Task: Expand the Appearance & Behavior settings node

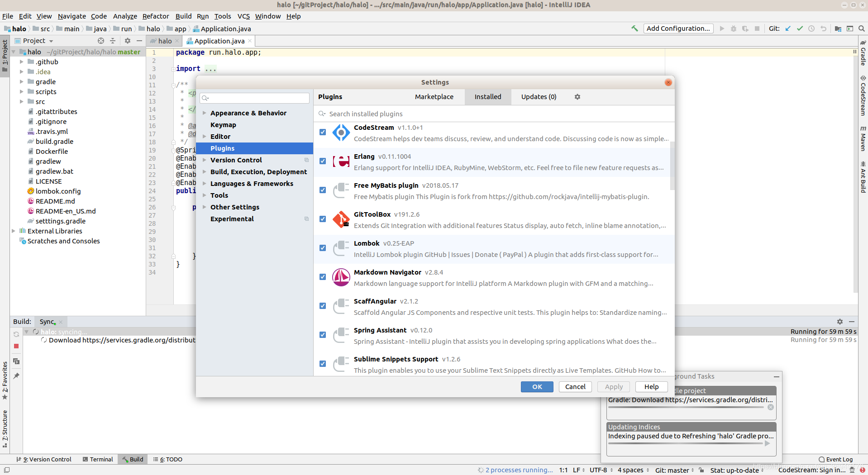Action: 205,113
